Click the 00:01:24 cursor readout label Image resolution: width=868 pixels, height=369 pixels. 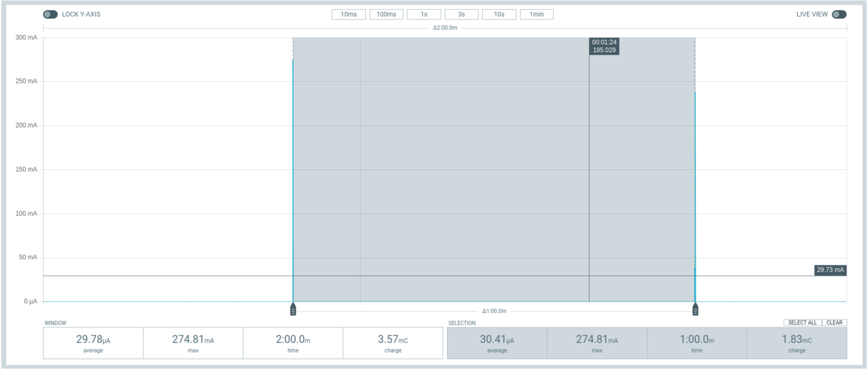604,46
